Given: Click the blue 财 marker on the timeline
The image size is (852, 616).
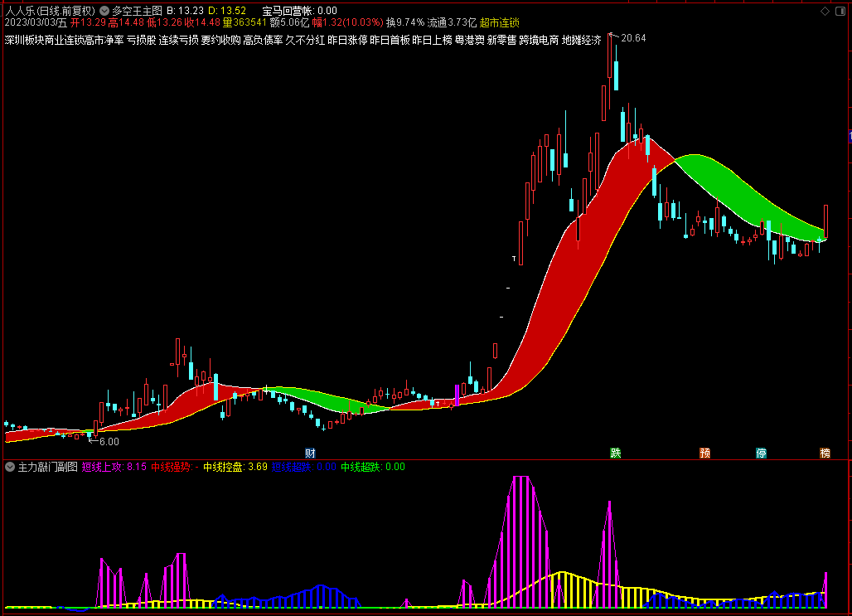Looking at the screenshot, I should point(310,453).
